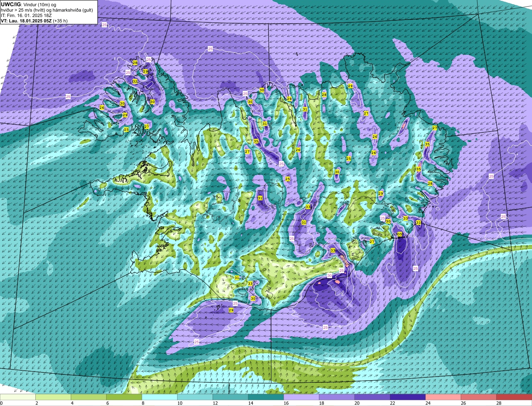Choose the 22–24 m/s dark indigo swatch
Image resolution: width=532 pixels, height=406 pixels.
pyautogui.click(x=408, y=397)
